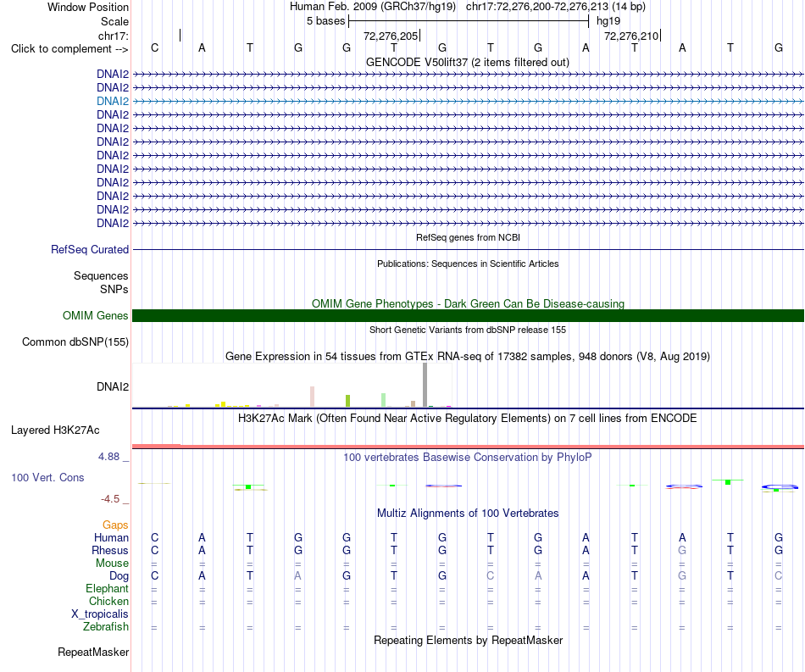The image size is (805, 672).
Task: Click the Scale label
Action: point(114,21)
